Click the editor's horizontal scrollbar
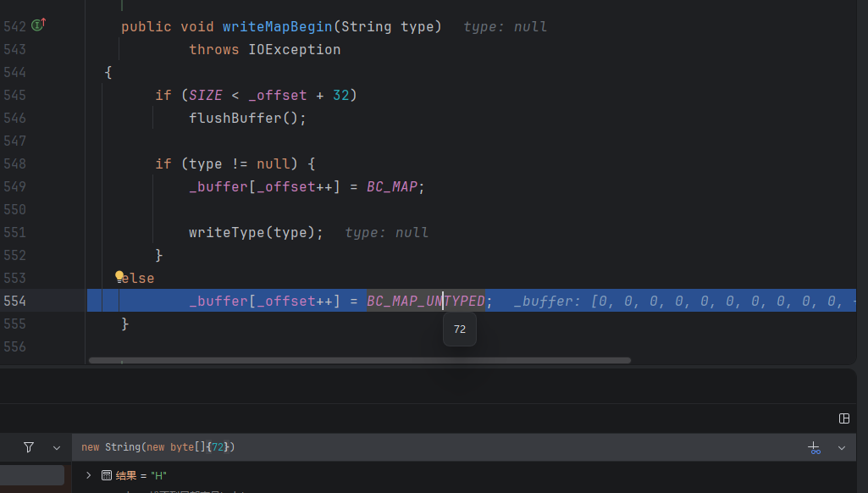 (360, 360)
